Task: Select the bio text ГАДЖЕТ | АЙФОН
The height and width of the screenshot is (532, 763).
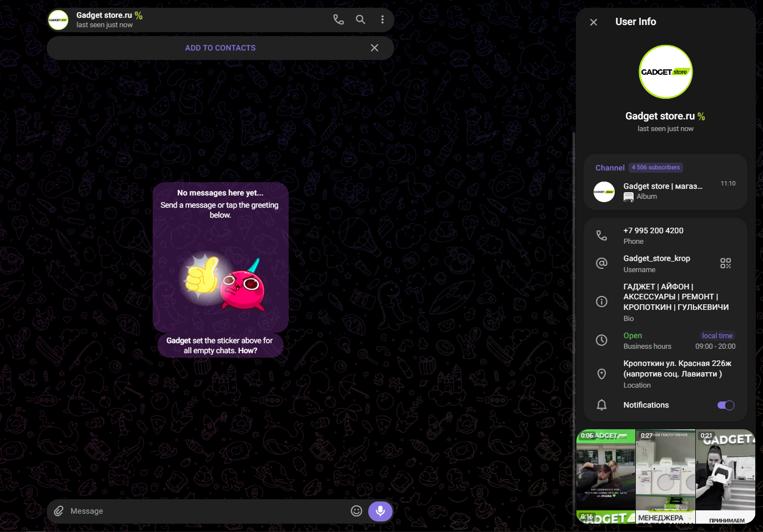Action: point(676,297)
